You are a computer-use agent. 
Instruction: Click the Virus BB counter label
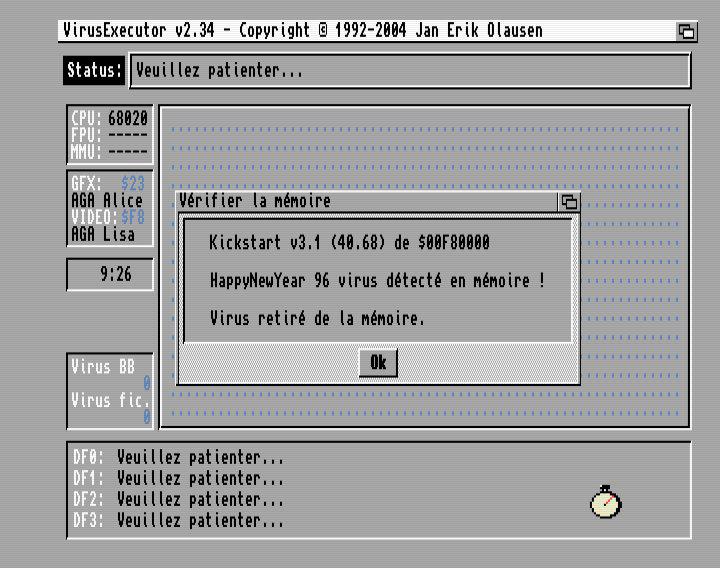pos(103,367)
